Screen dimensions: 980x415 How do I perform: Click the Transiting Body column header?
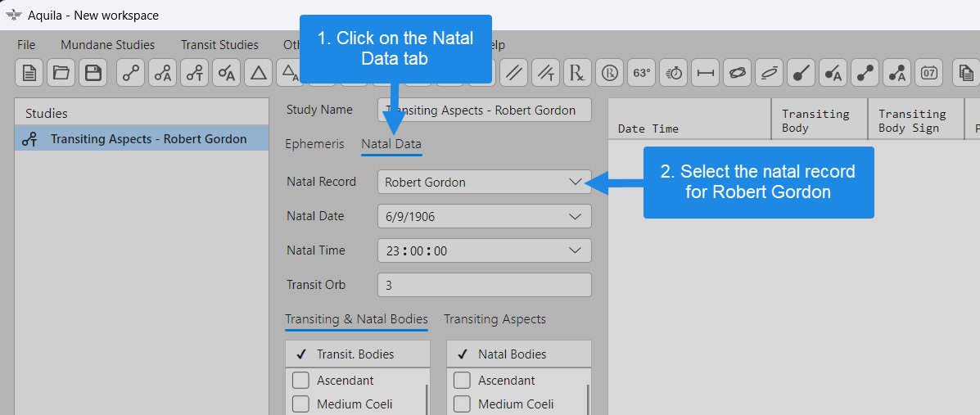click(820, 119)
